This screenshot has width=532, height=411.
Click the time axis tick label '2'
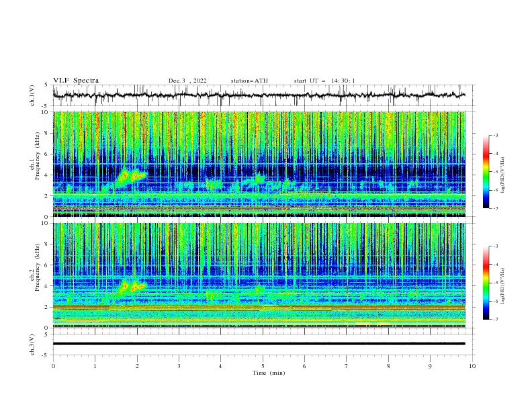(137, 366)
